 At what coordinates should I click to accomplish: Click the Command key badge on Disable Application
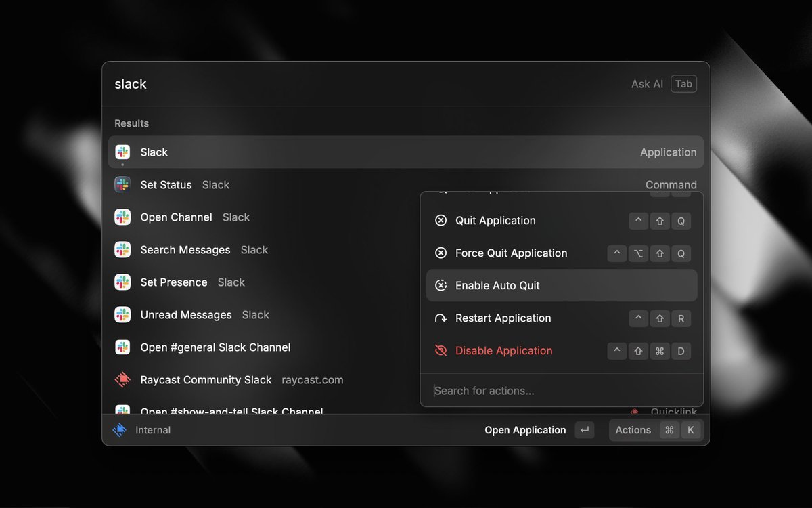[660, 351]
